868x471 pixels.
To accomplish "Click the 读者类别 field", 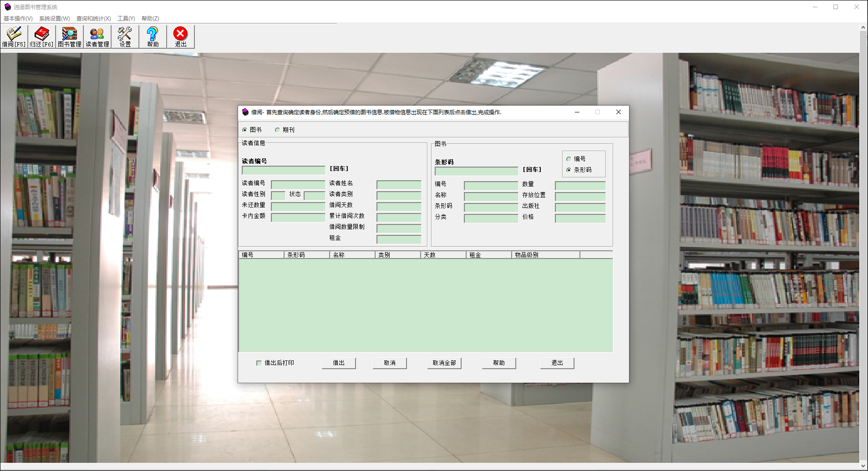I will click(399, 196).
